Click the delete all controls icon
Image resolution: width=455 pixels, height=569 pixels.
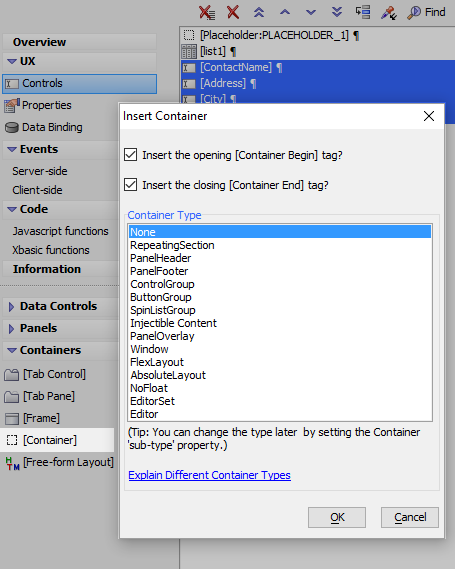pyautogui.click(x=207, y=12)
